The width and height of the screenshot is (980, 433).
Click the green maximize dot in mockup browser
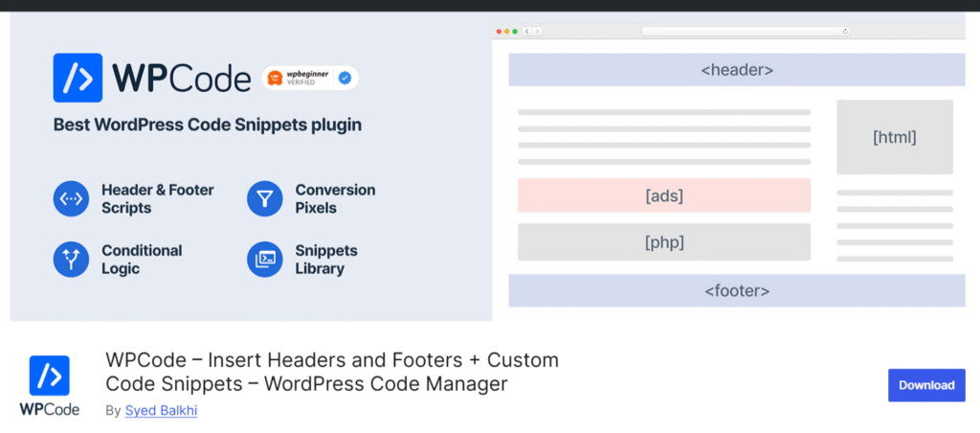(515, 32)
